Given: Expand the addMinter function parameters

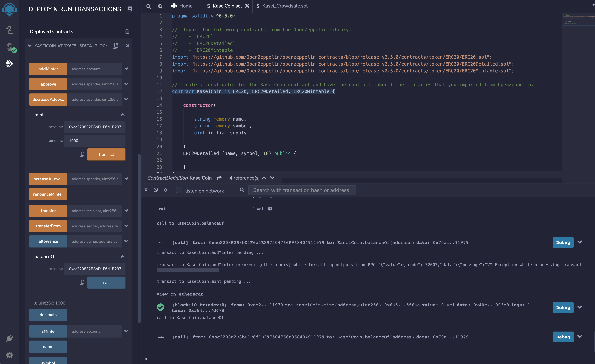Looking at the screenshot, I should pos(126,69).
